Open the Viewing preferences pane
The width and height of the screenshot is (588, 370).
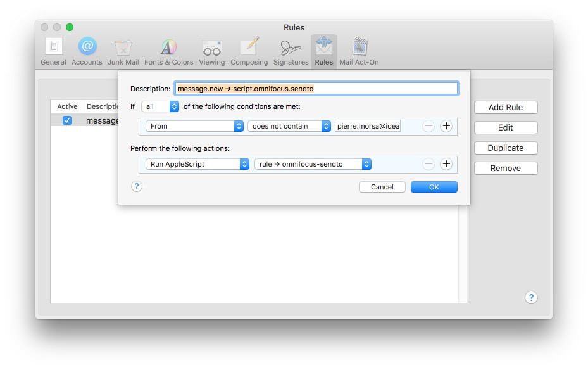pyautogui.click(x=211, y=52)
